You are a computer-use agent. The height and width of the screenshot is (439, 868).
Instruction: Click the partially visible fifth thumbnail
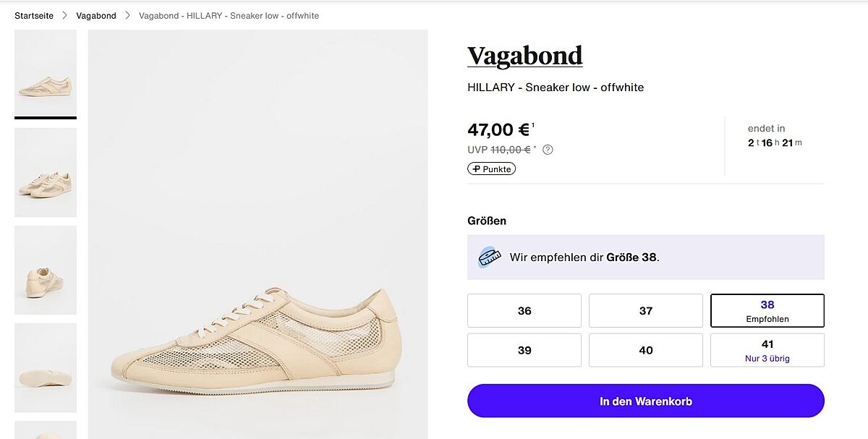coord(46,430)
